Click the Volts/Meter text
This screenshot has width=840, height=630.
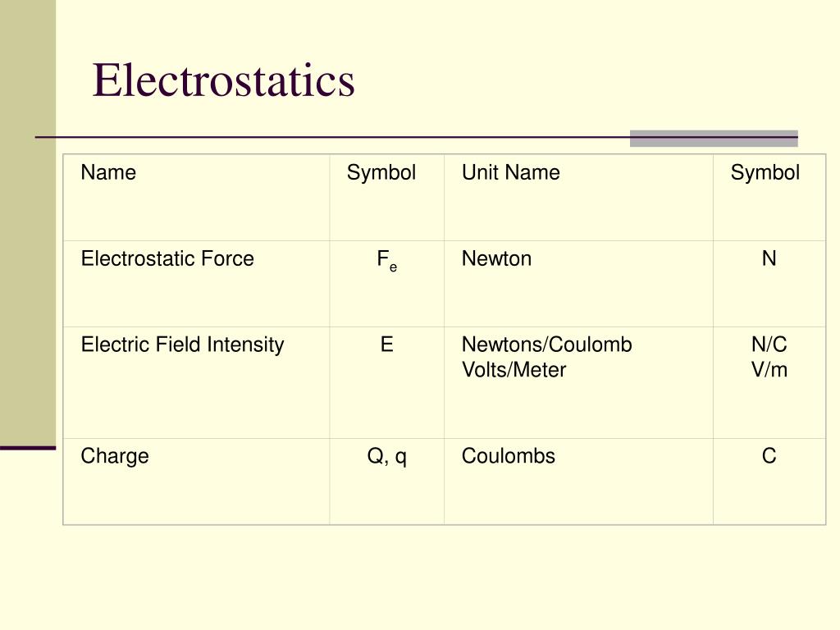[x=514, y=370]
